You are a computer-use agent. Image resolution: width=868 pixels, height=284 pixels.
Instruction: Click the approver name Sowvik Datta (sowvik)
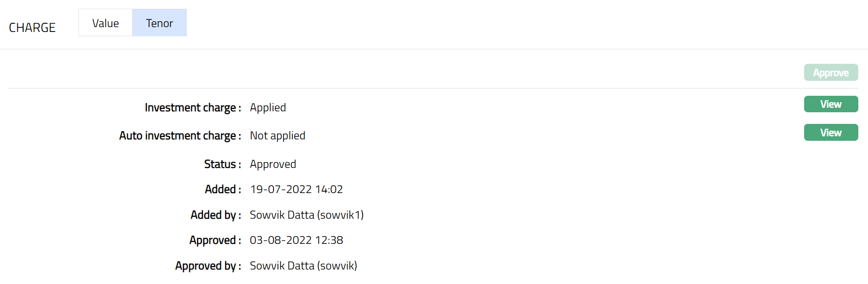point(303,266)
